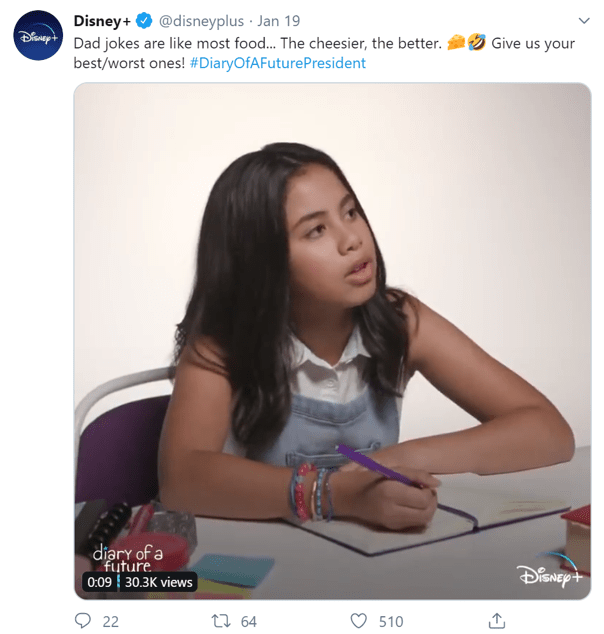Click the cheese emoji in the tweet

point(456,42)
